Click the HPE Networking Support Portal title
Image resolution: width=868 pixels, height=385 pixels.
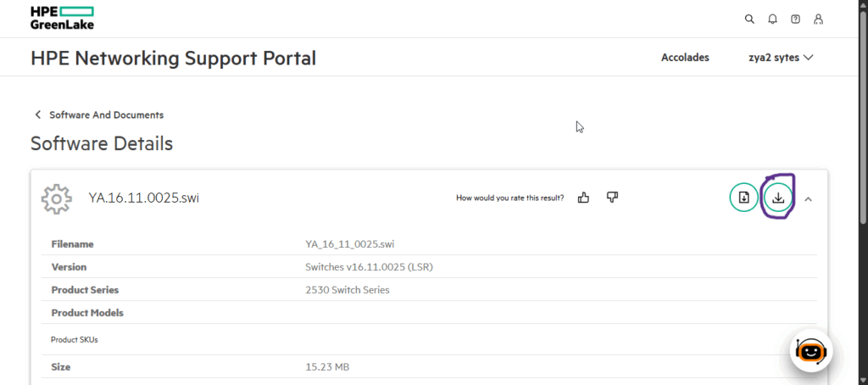tap(173, 58)
